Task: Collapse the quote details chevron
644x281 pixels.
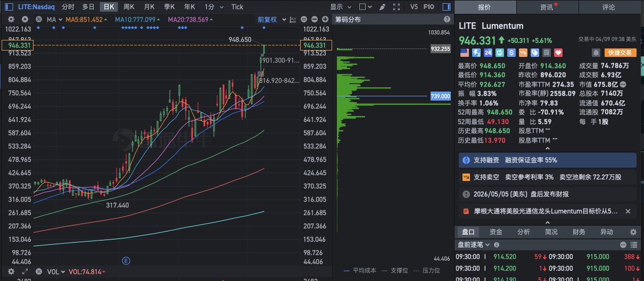Action: pos(547,148)
